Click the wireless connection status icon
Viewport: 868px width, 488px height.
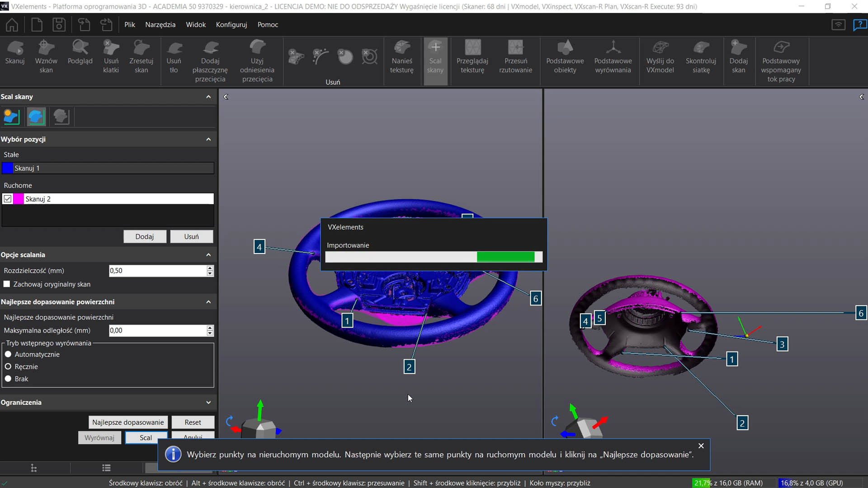coord(839,25)
